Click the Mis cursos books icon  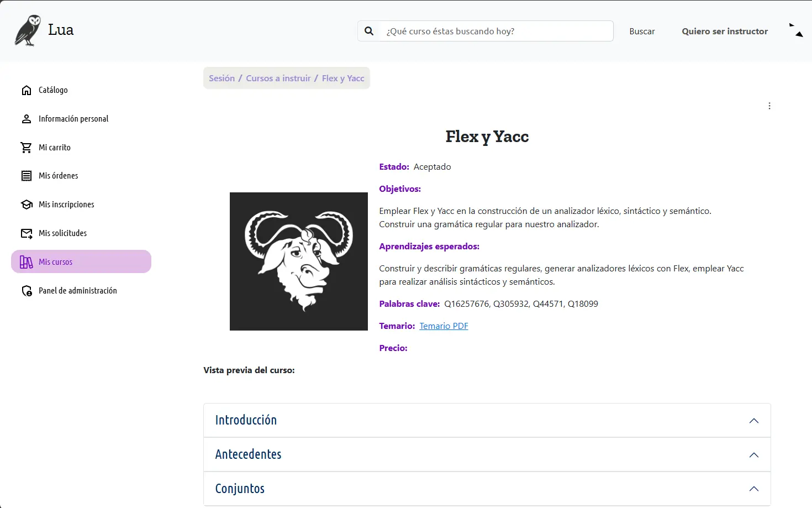pyautogui.click(x=27, y=262)
